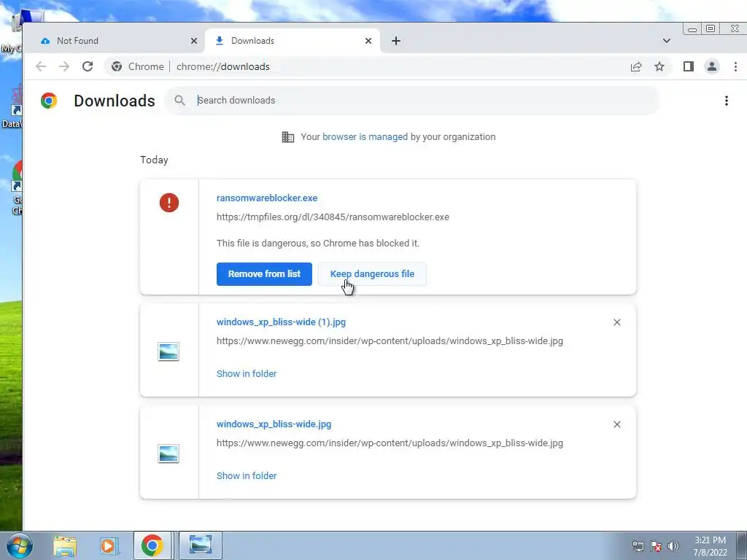Follow the browser is managed link
747x560 pixels.
[365, 136]
